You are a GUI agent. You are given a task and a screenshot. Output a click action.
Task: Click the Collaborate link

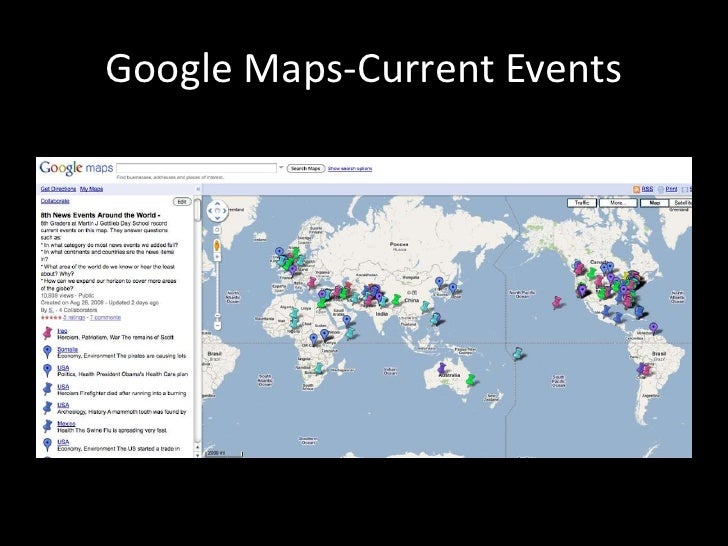point(55,201)
